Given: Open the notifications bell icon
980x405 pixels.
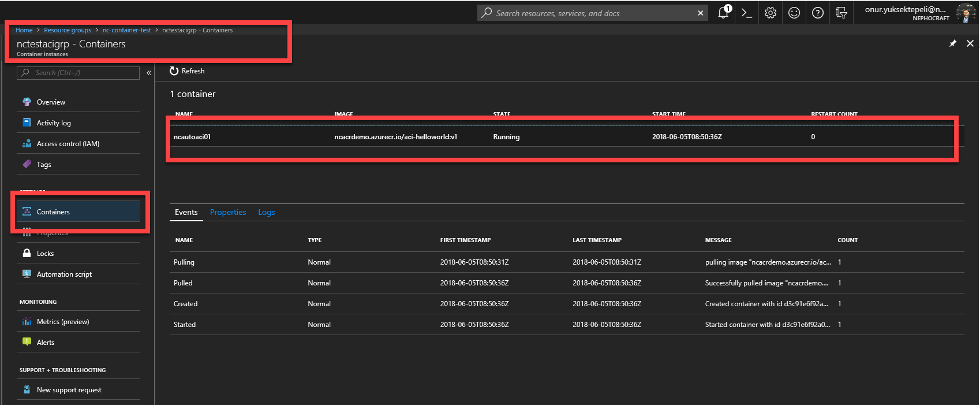Looking at the screenshot, I should click(x=723, y=13).
